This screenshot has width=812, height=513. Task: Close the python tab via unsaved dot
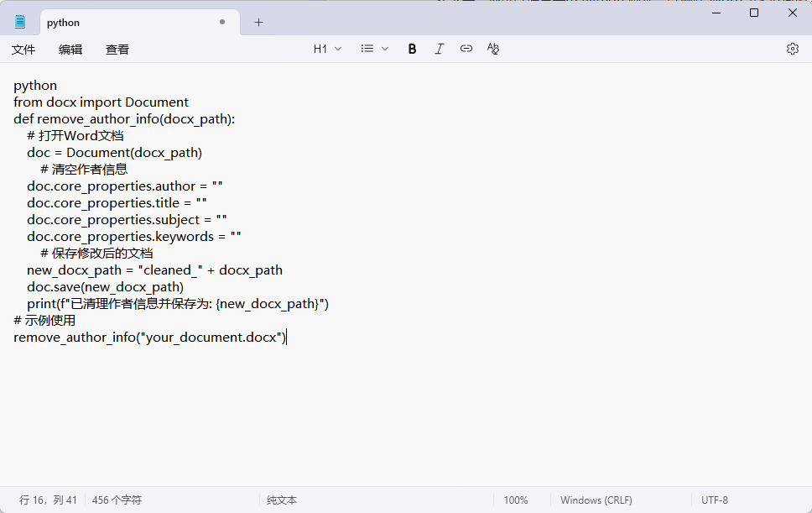[x=222, y=23]
